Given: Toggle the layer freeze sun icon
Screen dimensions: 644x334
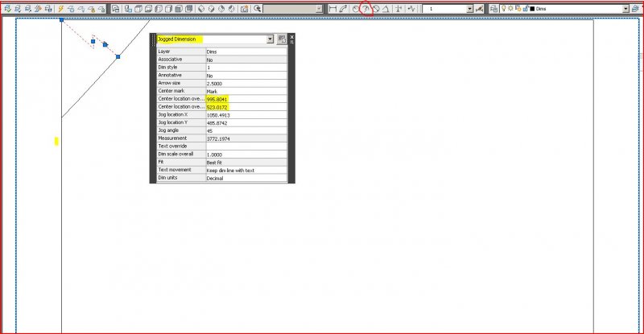Looking at the screenshot, I should [x=510, y=8].
